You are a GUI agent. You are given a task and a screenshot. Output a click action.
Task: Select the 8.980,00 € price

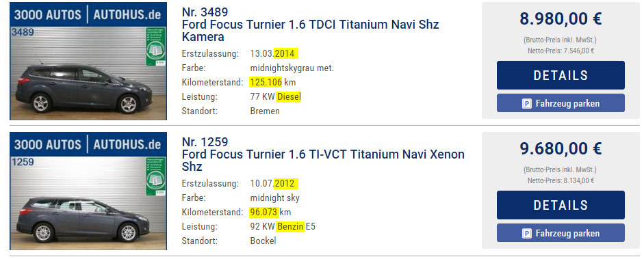point(561,19)
